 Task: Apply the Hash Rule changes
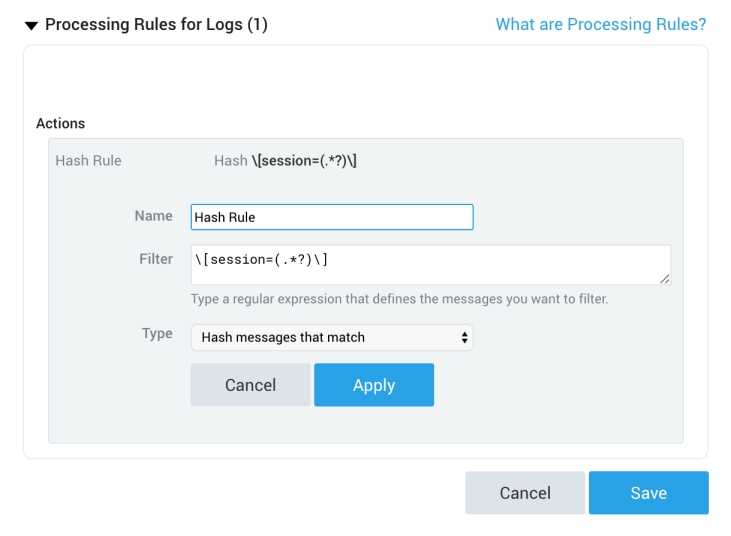pyautogui.click(x=374, y=385)
